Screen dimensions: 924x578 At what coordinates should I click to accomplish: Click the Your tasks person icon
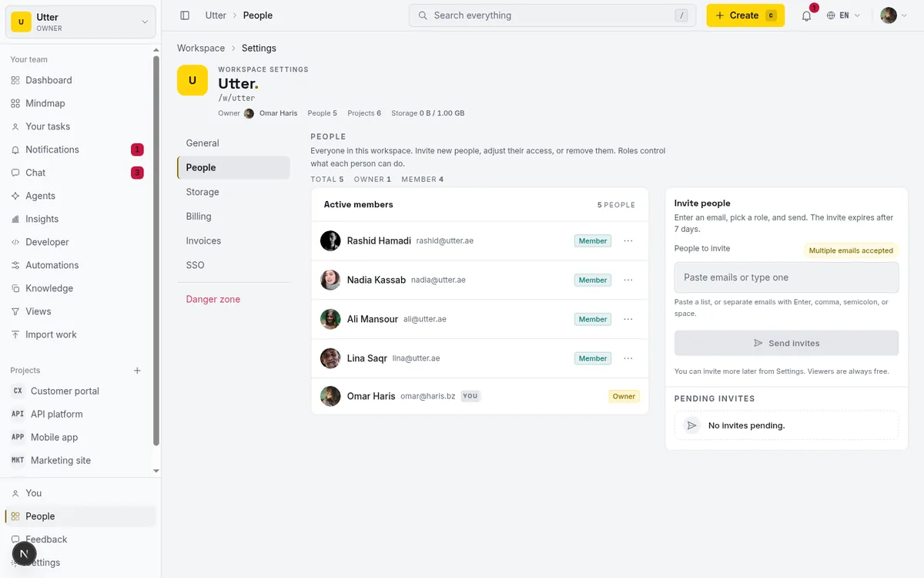(x=15, y=126)
